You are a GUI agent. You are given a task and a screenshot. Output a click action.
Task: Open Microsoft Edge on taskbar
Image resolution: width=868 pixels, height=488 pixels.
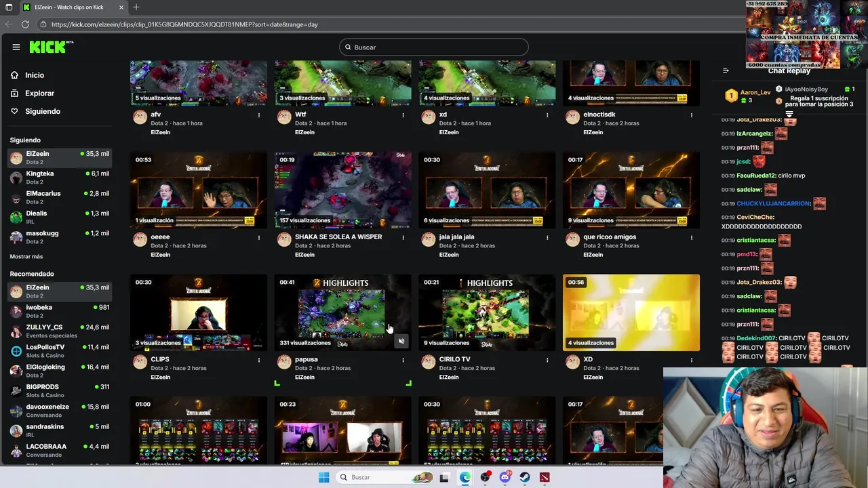[465, 477]
